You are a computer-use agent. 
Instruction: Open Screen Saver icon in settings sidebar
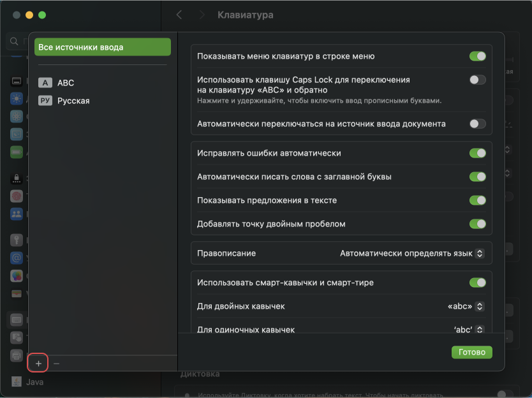[x=17, y=135]
